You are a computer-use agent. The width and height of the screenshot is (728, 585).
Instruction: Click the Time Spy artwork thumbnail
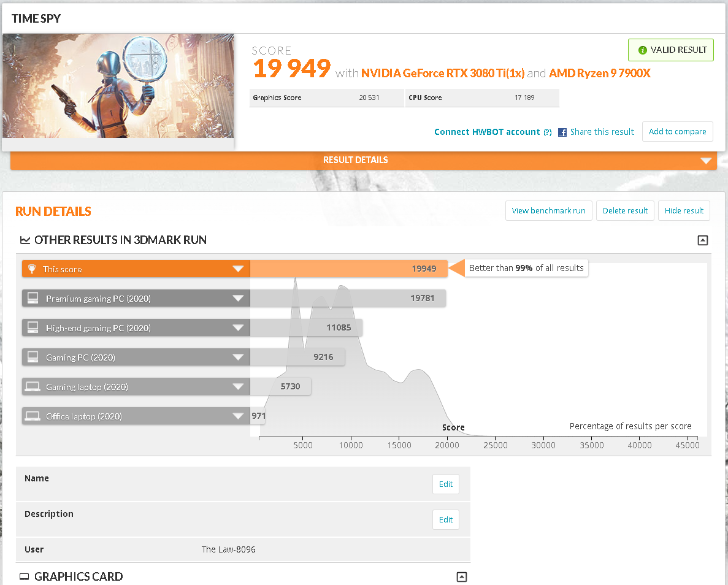click(118, 86)
